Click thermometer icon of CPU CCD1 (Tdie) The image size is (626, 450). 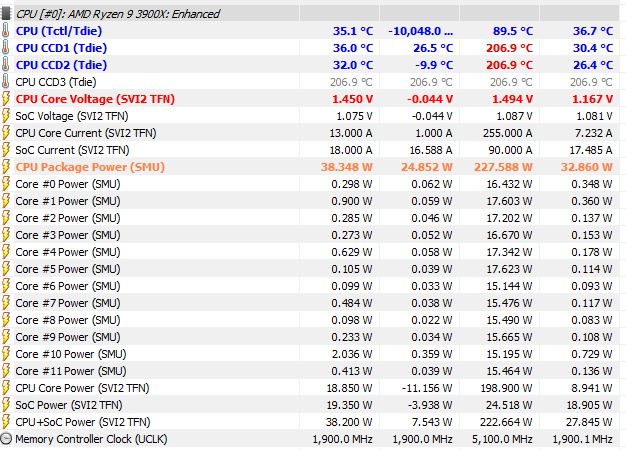[6, 48]
